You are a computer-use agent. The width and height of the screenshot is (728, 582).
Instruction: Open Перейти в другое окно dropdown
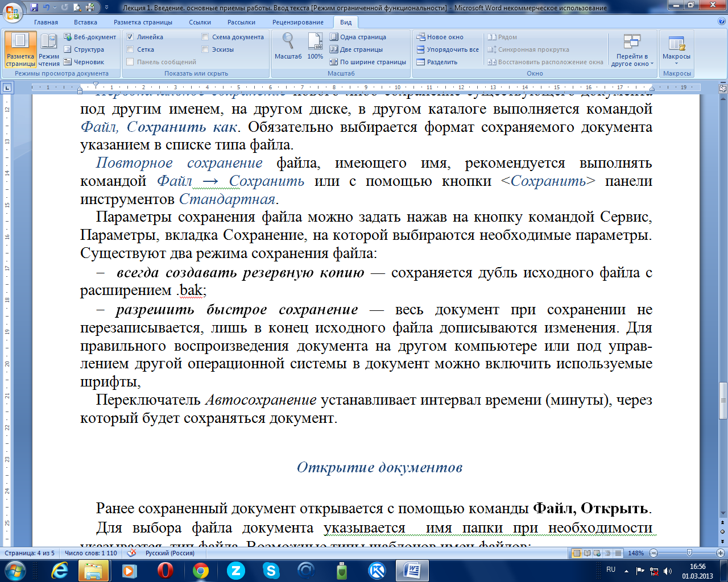[x=632, y=50]
